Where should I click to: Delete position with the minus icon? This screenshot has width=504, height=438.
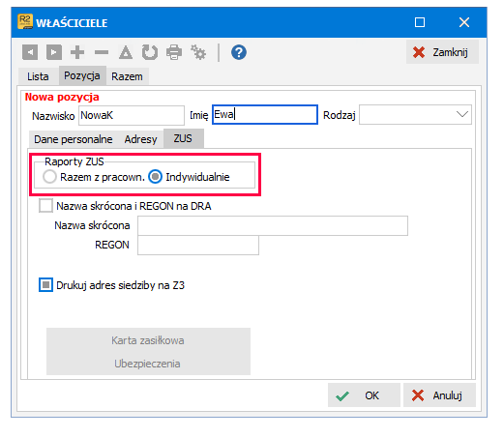pos(102,52)
